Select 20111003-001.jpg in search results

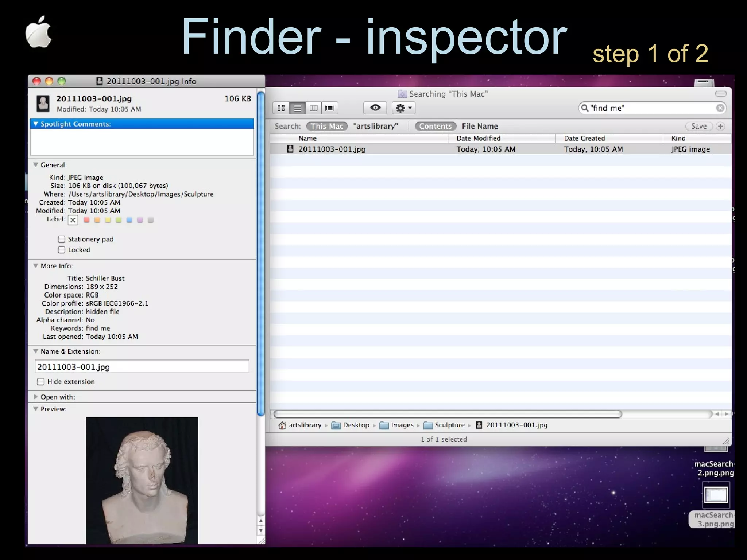pyautogui.click(x=500, y=149)
